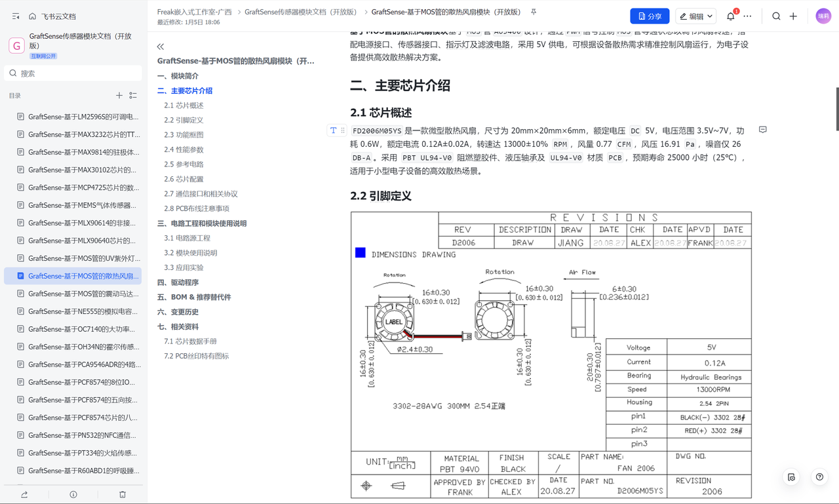Click the blue 分享 button
This screenshot has width=839, height=504.
point(650,16)
